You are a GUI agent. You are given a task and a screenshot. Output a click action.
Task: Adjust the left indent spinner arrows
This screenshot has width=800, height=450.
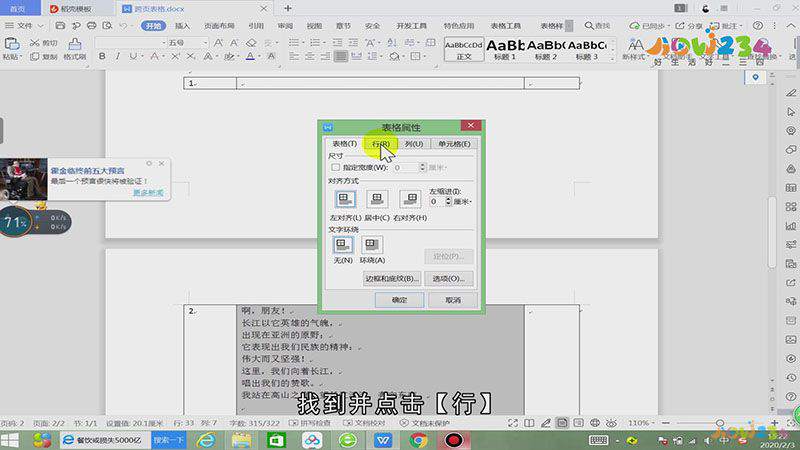click(448, 202)
